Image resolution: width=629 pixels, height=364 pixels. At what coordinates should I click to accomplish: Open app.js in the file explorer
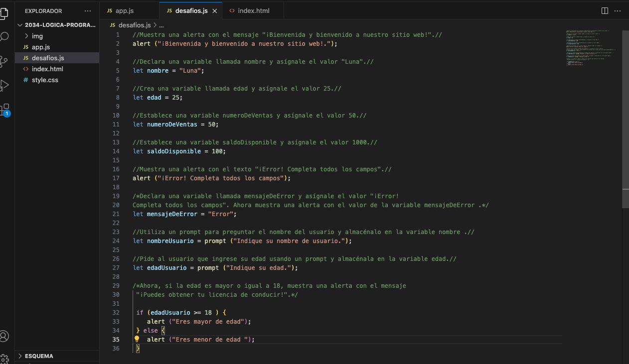(57, 47)
